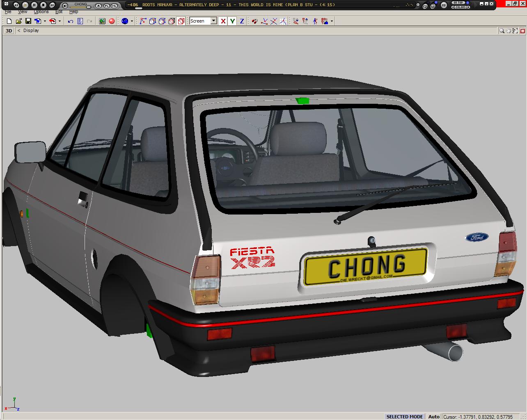Adjust the media player volume slider
Image resolution: width=527 pixels, height=420 pixels.
pos(81,7)
